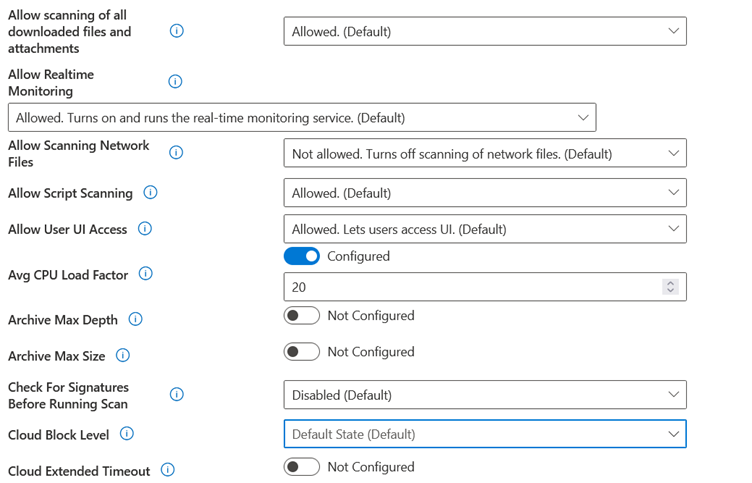Click info icon for Check For Signatures
This screenshot has height=483, width=752.
(x=176, y=394)
